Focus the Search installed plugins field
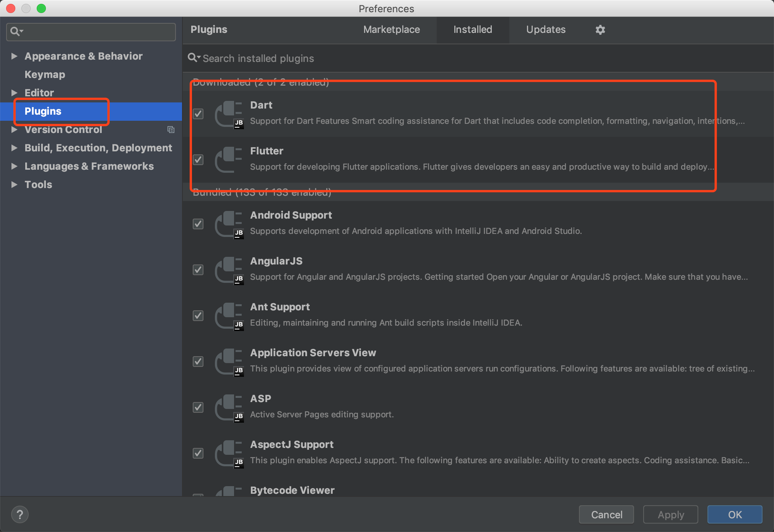Viewport: 774px width, 532px height. pos(478,58)
